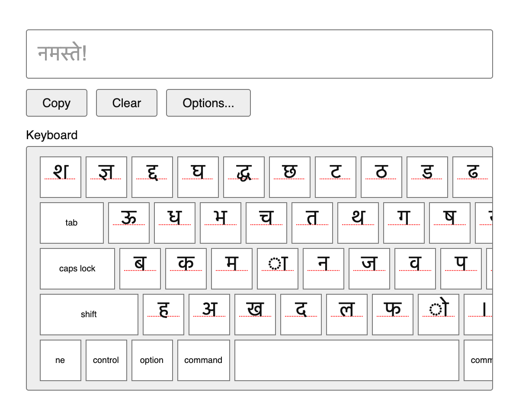This screenshot has width=519, height=420.
Task: Click the left command key
Action: point(204,360)
